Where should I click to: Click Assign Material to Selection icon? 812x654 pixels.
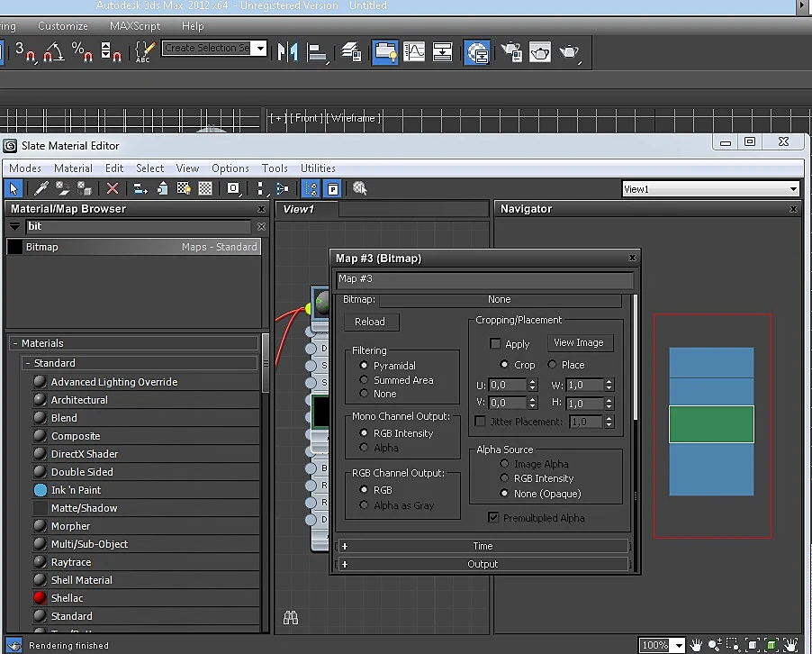[x=84, y=188]
